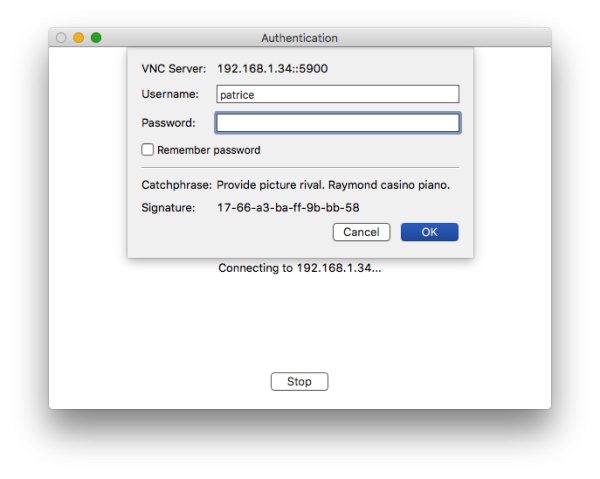Click the signature value 17-66-a3-ba-ff-9b-bb-58

288,207
